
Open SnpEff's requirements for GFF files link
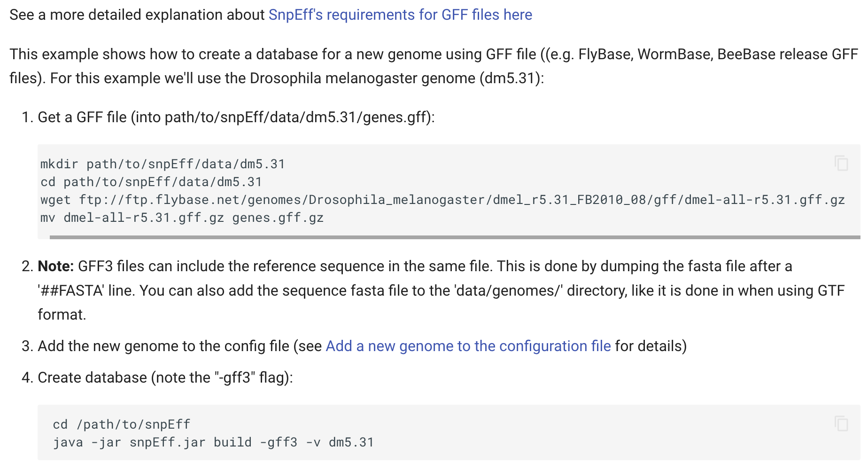click(x=400, y=15)
